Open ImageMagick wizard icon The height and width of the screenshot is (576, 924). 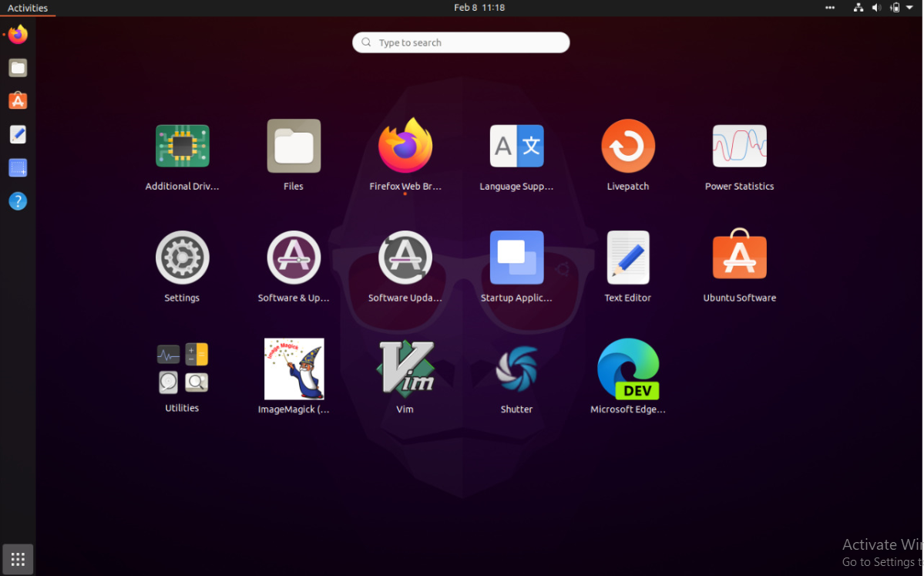294,369
